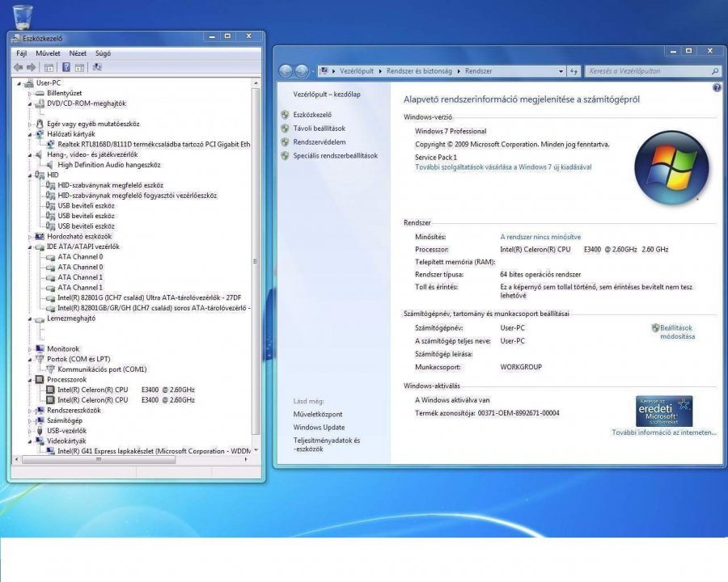The height and width of the screenshot is (582, 728).
Task: Click the Videokártyák category icon
Action: pyautogui.click(x=40, y=441)
